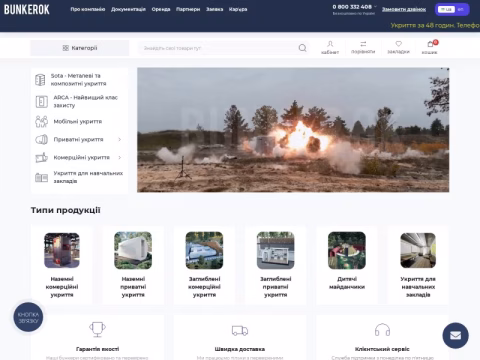Open the Приватні укриття category

coord(78,139)
